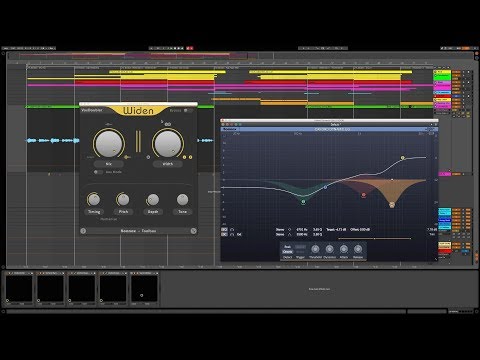Click the fourth device thumbnail in bottom rack
480x360 pixels.
[x=113, y=289]
